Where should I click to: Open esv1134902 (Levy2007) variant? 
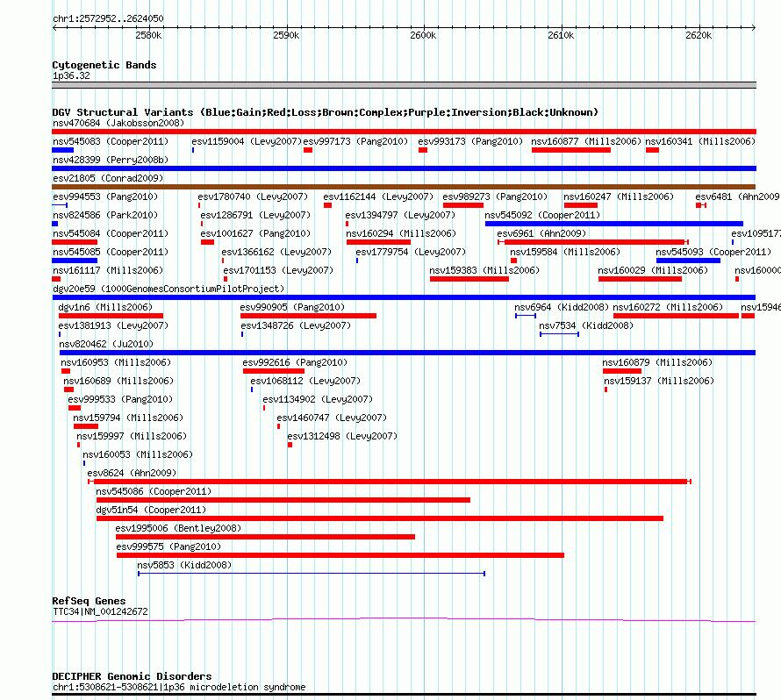(x=264, y=408)
